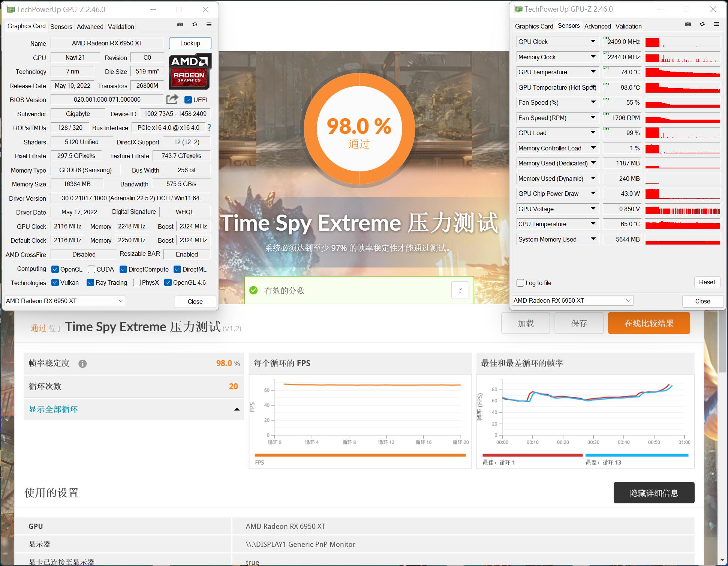The image size is (728, 566).
Task: Click the question mark beside 有效的分数
Action: 460,290
